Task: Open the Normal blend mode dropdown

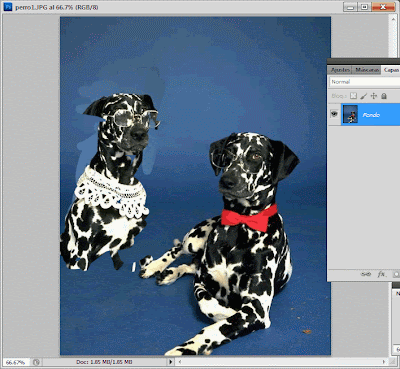Action: coord(365,82)
